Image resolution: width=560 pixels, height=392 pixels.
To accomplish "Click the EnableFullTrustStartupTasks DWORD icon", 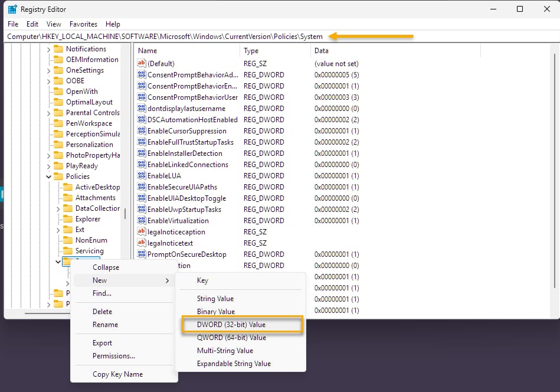I will (x=142, y=142).
